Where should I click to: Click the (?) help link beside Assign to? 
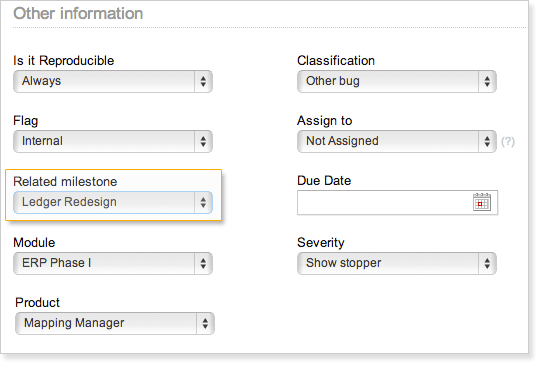pyautogui.click(x=508, y=142)
